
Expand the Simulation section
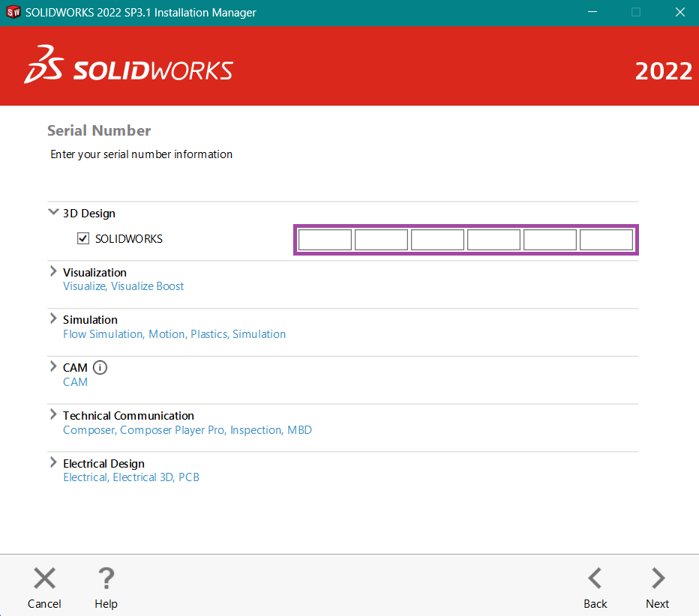[x=53, y=318]
